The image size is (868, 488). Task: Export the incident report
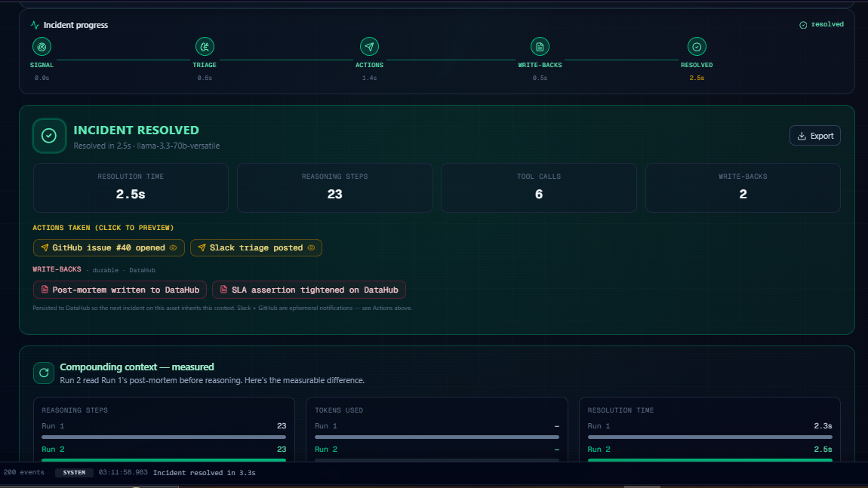tap(815, 136)
